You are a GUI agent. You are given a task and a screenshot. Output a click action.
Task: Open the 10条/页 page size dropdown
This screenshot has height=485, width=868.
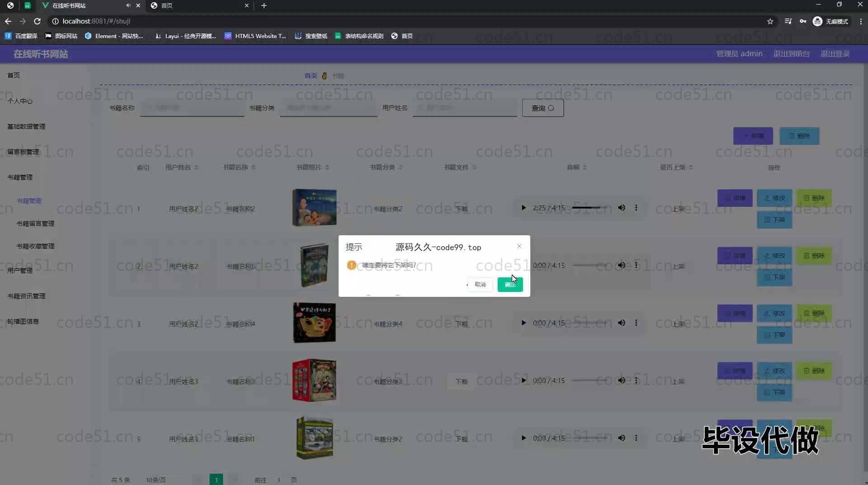tap(162, 480)
